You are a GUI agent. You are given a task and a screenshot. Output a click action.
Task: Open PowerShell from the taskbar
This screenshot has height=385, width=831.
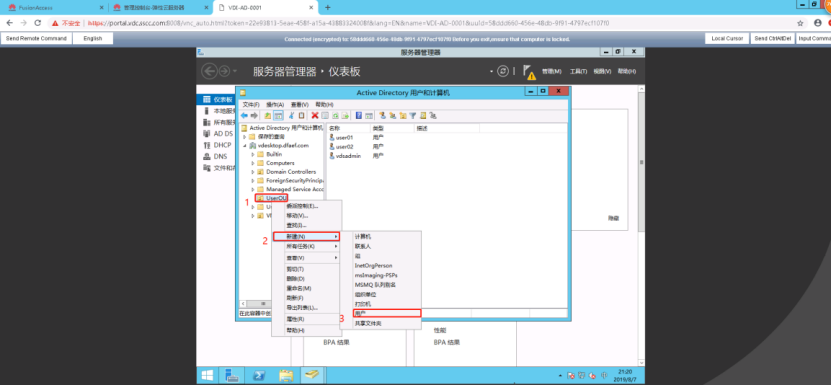coord(259,375)
